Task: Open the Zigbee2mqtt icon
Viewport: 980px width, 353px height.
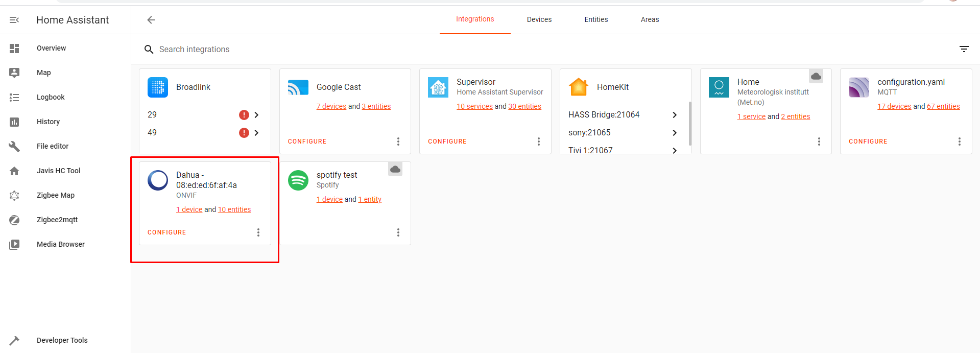Action: pos(14,220)
